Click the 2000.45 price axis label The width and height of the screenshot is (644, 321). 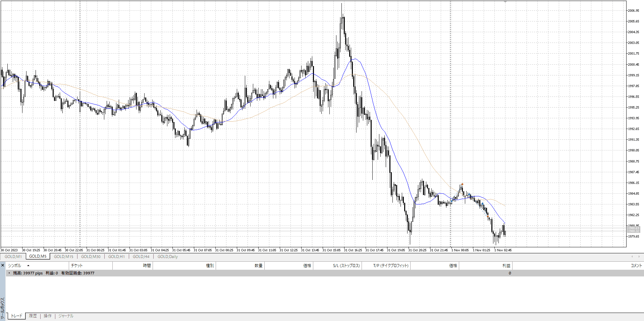click(x=633, y=64)
